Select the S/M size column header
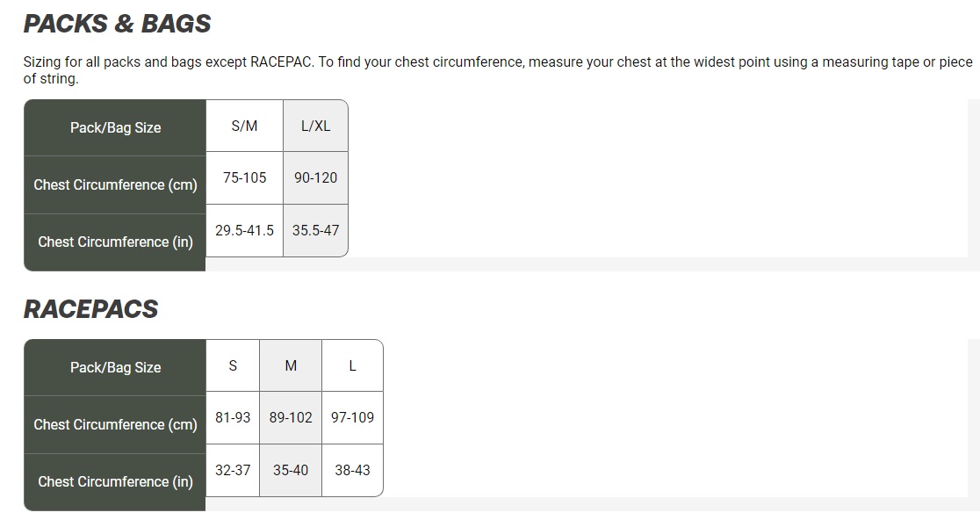Viewport: 980px width, 520px height. (244, 126)
